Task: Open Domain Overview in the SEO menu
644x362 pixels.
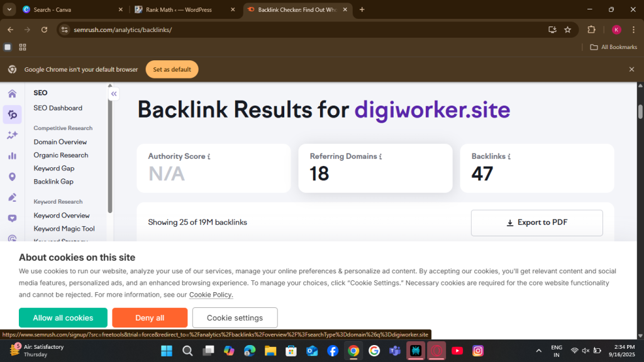Action: [x=60, y=142]
